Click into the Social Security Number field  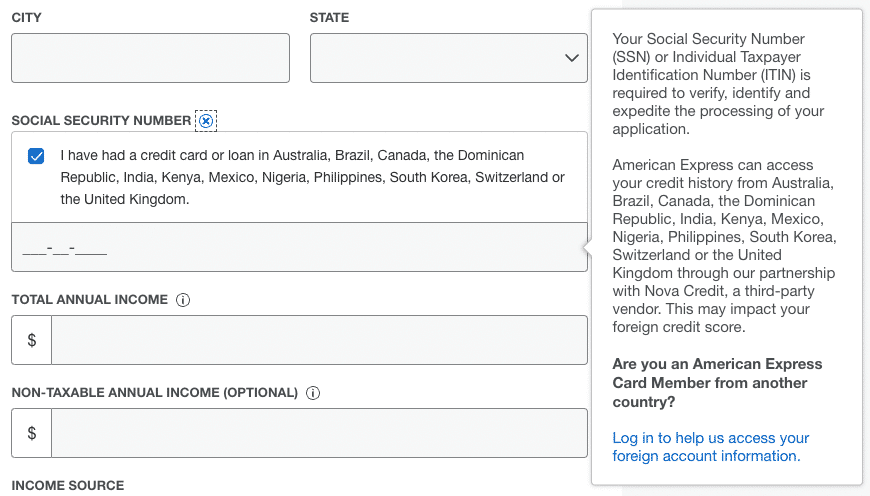click(x=300, y=247)
